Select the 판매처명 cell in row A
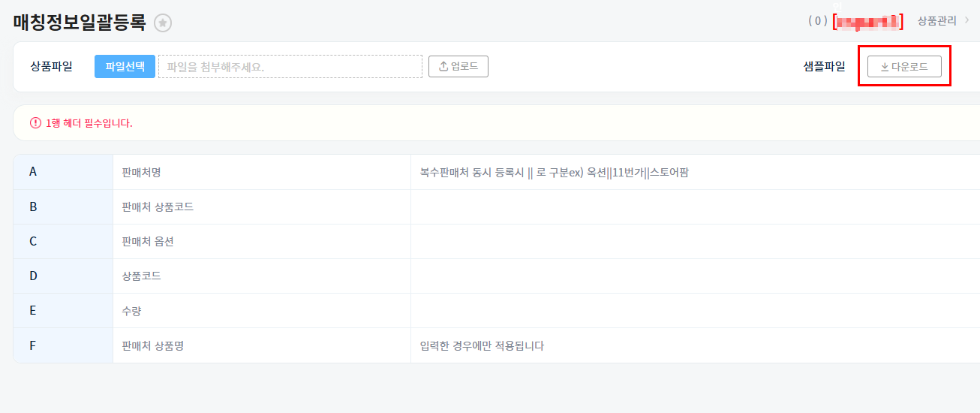The height and width of the screenshot is (413, 980). 141,172
